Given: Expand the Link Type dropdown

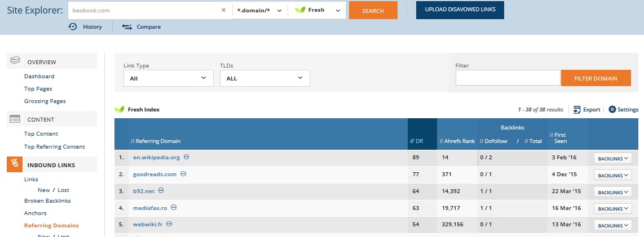Looking at the screenshot, I should click(x=168, y=78).
